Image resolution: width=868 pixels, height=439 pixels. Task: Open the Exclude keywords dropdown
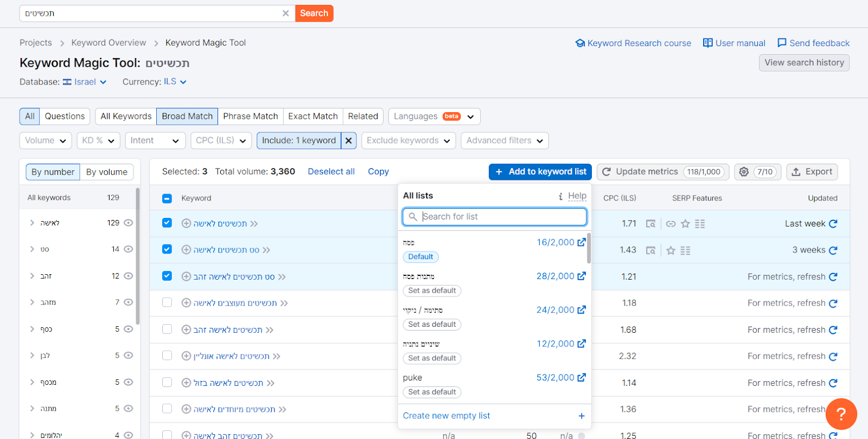coord(409,140)
